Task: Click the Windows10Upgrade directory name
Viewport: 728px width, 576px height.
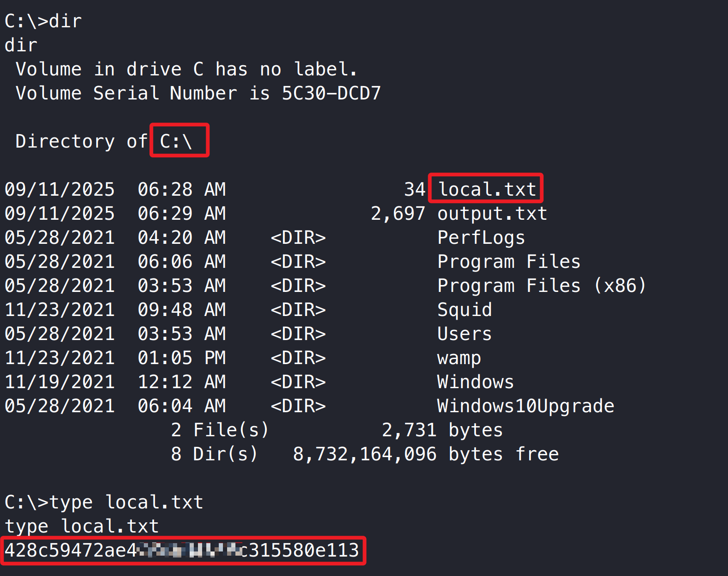Action: pyautogui.click(x=525, y=406)
